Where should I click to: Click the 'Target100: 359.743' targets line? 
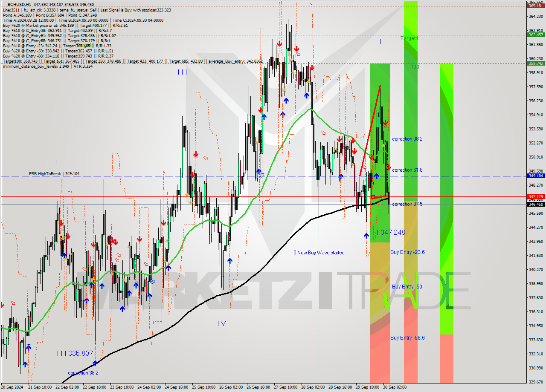tap(132, 61)
